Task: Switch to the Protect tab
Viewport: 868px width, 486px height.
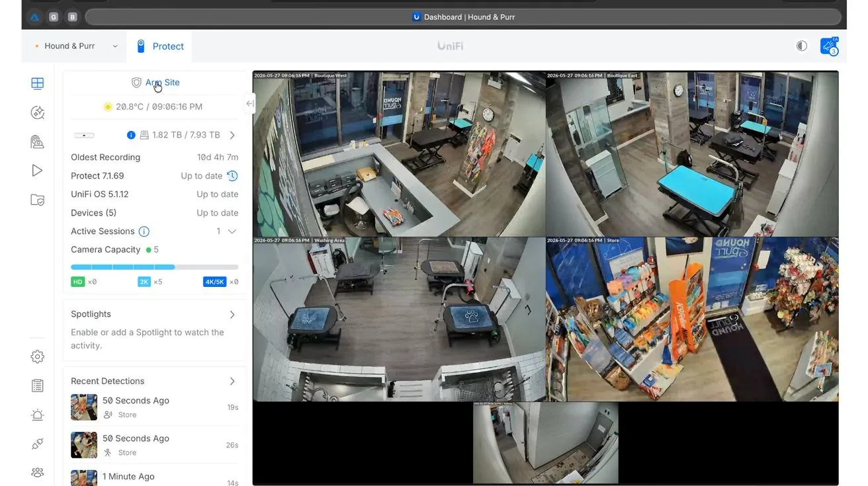Action: pos(159,46)
